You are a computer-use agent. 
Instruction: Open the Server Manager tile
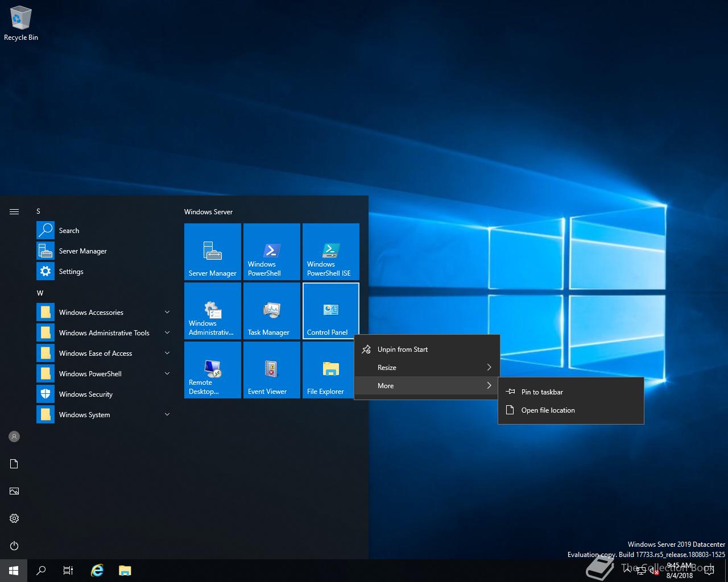[x=213, y=252]
